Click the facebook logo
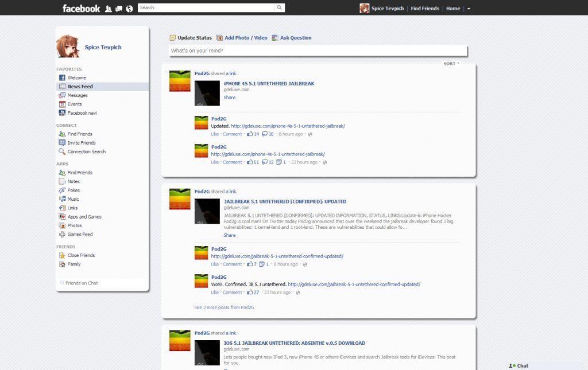 coord(81,8)
